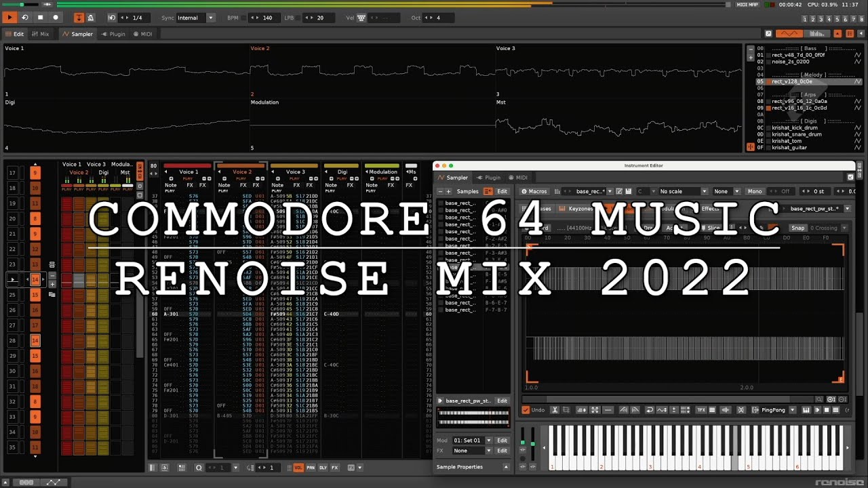Select view preset 1
The height and width of the screenshot is (488, 868).
(x=805, y=18)
